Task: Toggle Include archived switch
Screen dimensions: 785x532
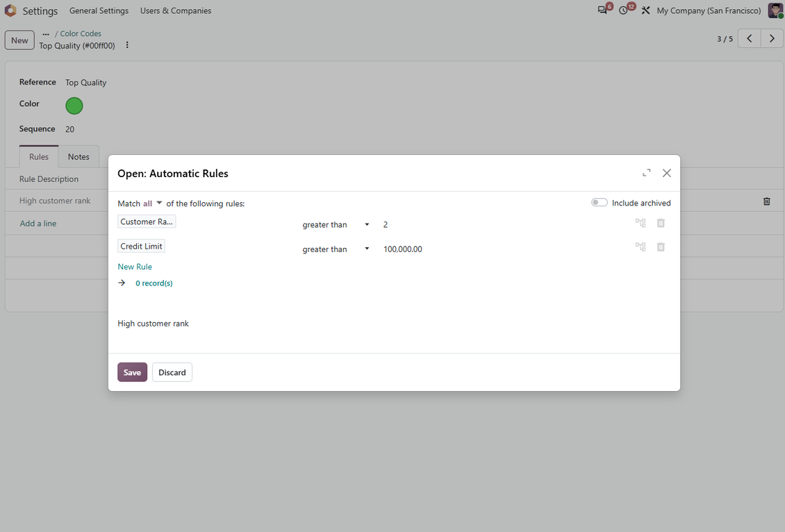Action: tap(600, 202)
